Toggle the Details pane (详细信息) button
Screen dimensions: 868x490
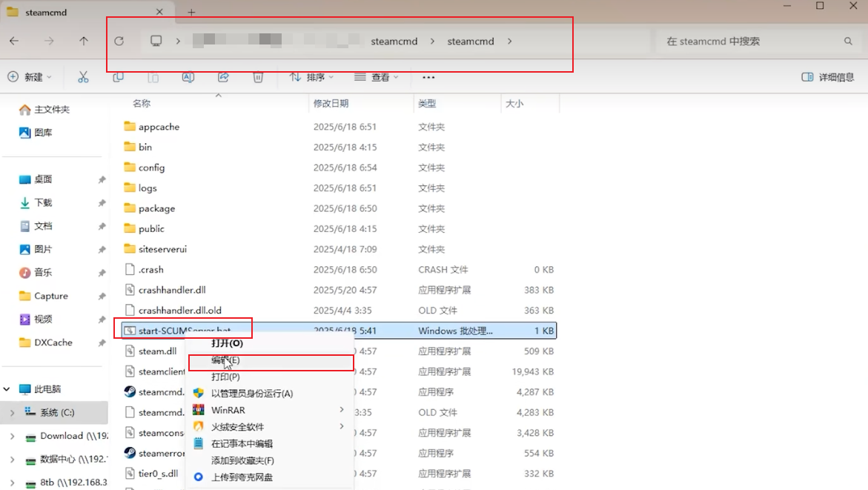point(828,77)
